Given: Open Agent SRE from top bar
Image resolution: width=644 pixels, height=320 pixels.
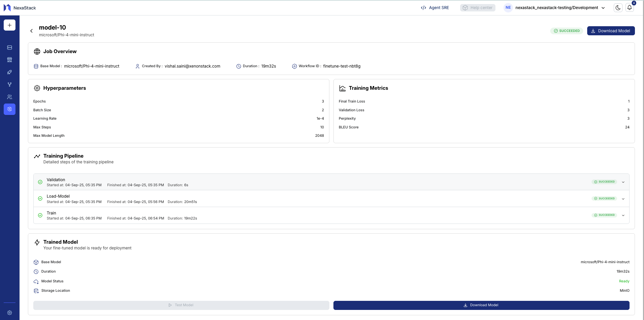Looking at the screenshot, I should coord(435,8).
